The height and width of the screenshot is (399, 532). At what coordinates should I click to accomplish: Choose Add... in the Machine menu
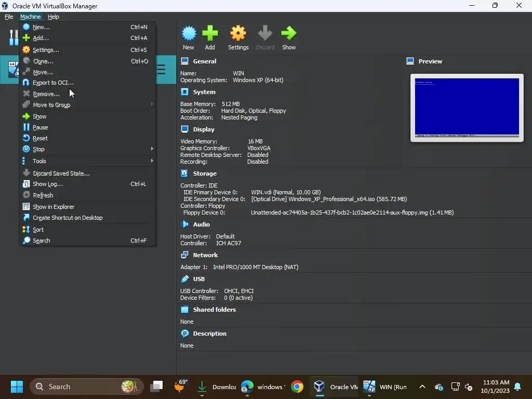click(x=87, y=38)
